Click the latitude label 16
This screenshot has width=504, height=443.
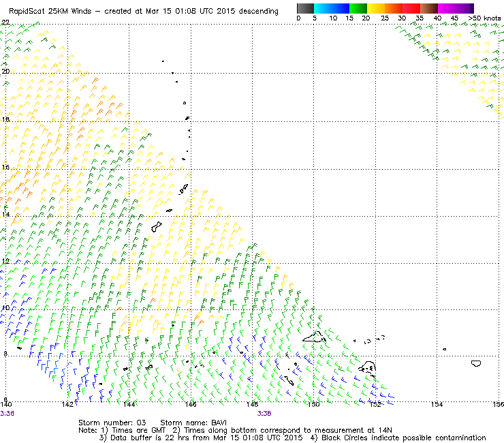point(5,167)
